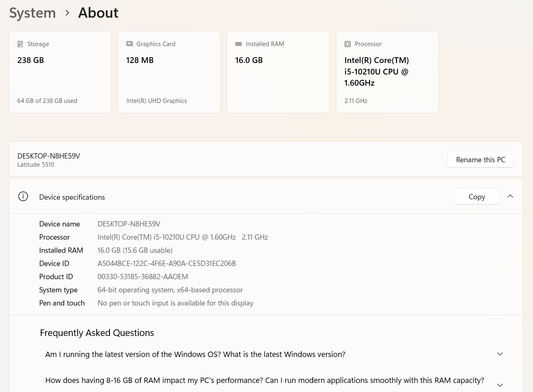Click the Latitude 5510 model text

pyautogui.click(x=36, y=165)
